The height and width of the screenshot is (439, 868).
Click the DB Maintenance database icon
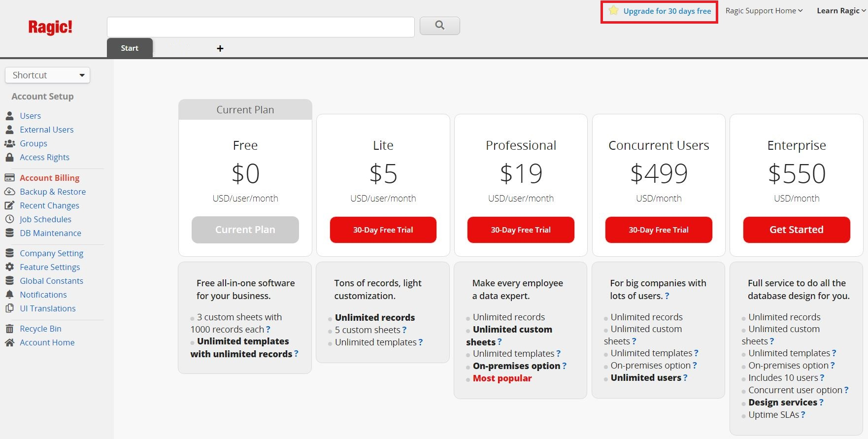coord(9,233)
